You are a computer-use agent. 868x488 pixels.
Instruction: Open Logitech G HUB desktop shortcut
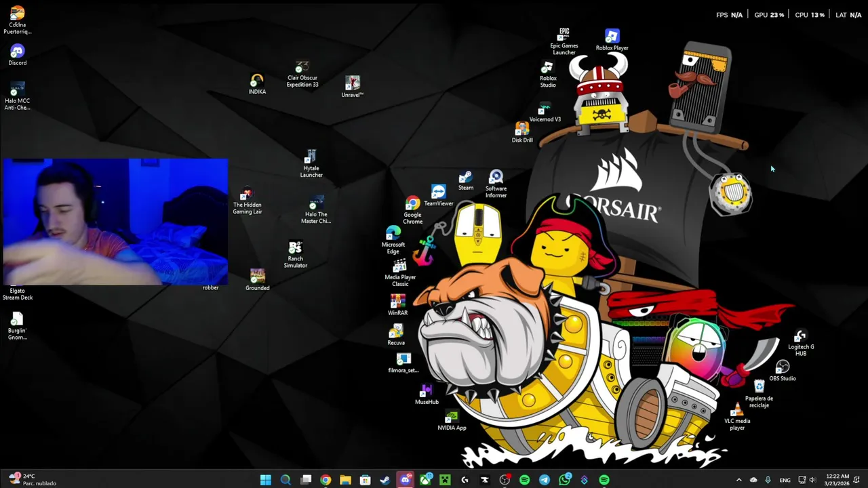point(801,343)
